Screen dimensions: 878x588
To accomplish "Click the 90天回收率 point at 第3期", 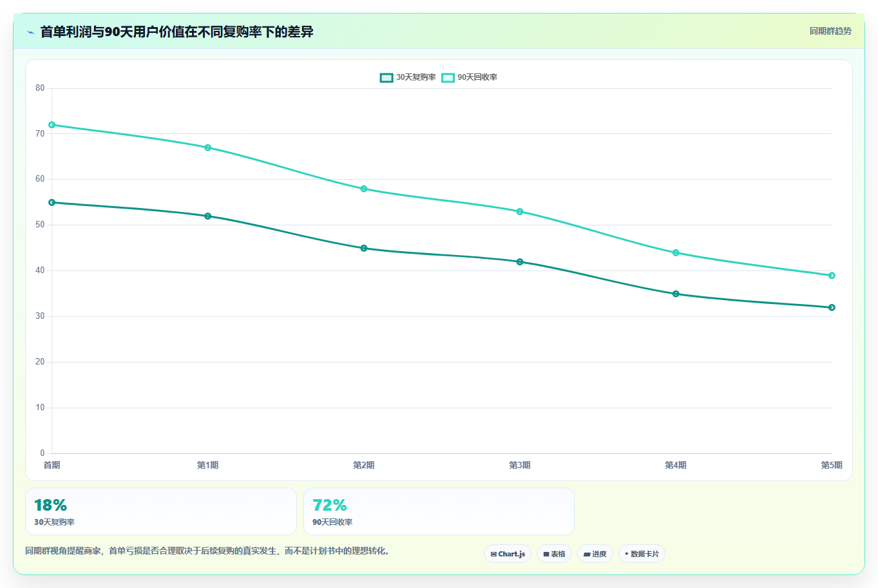I will 520,211.
